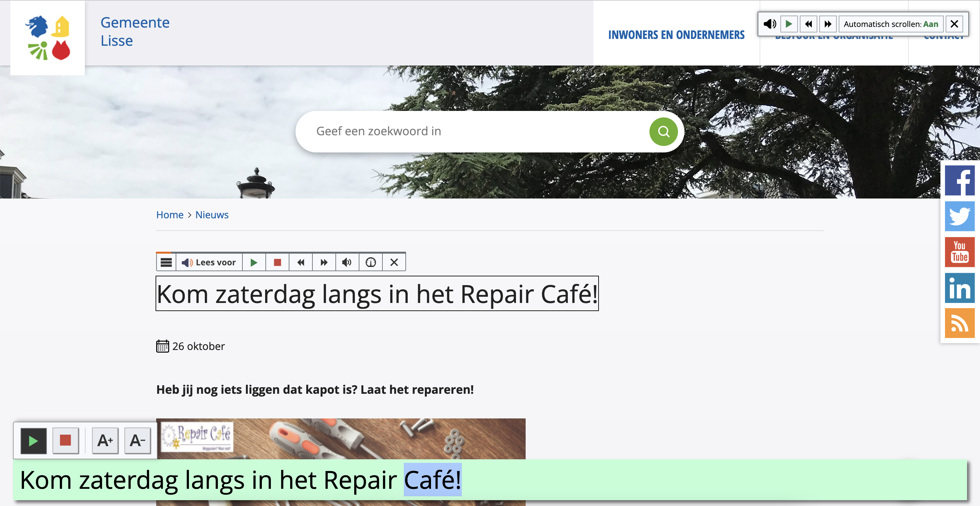Screen dimensions: 980x506
Task: Click 'Heb jij nog iets liggen dat kapot is?' text
Action: pos(257,390)
